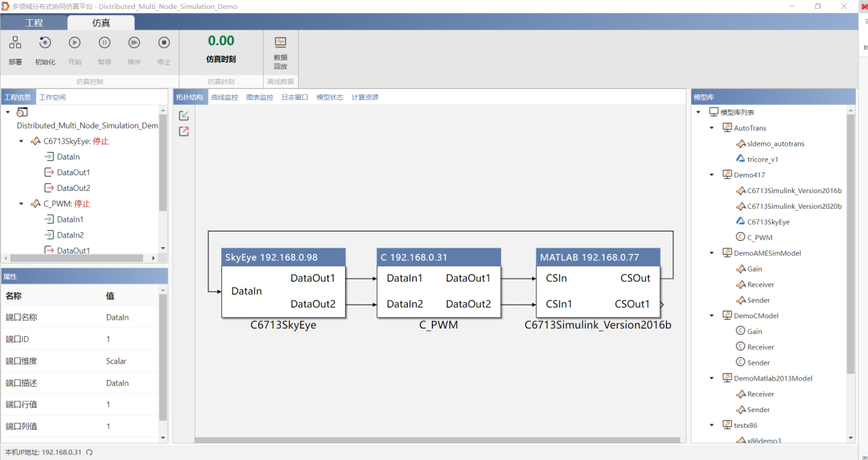This screenshot has width=868, height=460.
Task: Click the SkyEye 192.168.0.98 block header
Action: tap(284, 257)
